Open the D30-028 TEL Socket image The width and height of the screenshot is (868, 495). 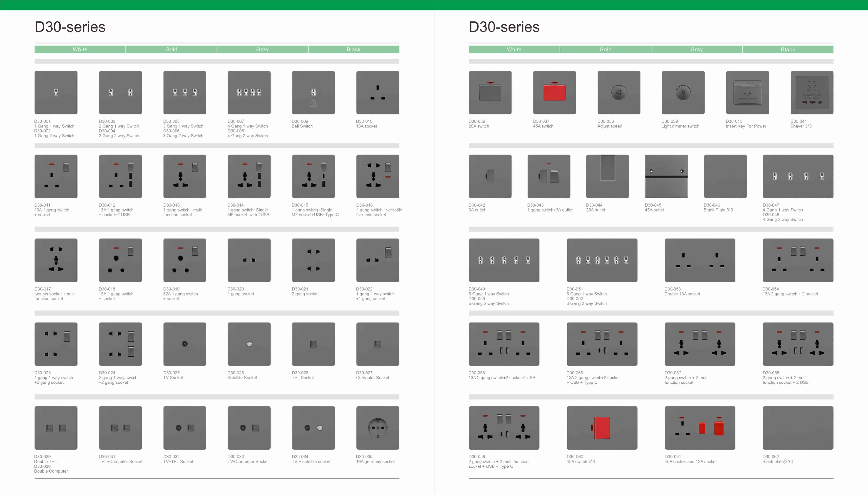313,344
